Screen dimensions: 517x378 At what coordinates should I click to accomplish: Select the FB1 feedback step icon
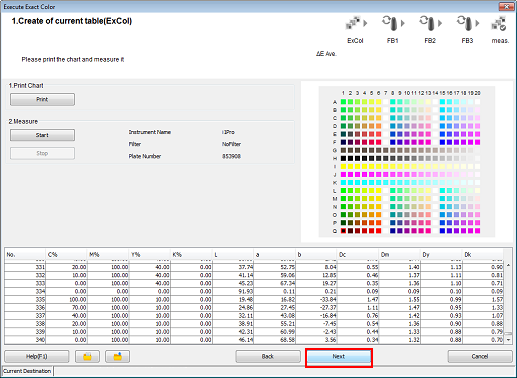390,23
